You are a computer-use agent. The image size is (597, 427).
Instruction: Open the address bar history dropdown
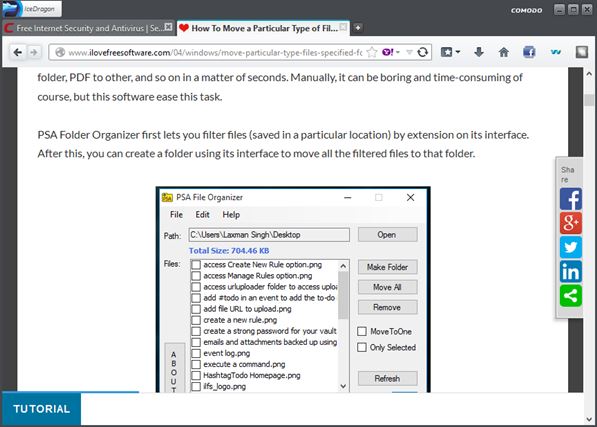coord(409,52)
